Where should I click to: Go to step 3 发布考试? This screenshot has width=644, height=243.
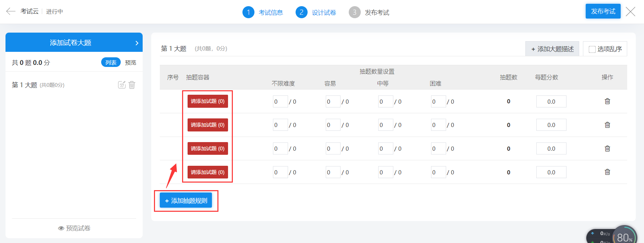[x=369, y=12]
